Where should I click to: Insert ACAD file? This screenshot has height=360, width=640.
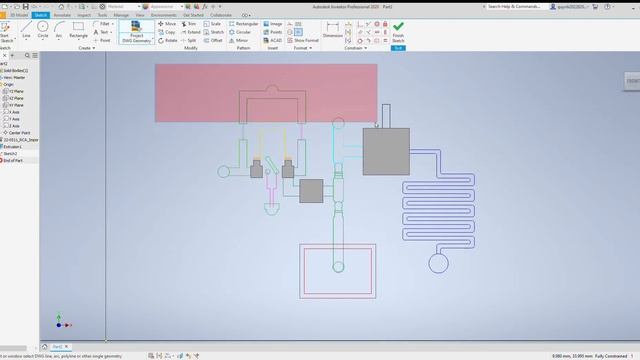coord(273,40)
